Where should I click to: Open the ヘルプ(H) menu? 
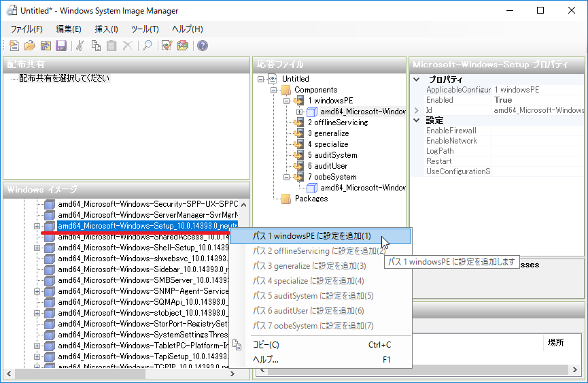(x=187, y=29)
